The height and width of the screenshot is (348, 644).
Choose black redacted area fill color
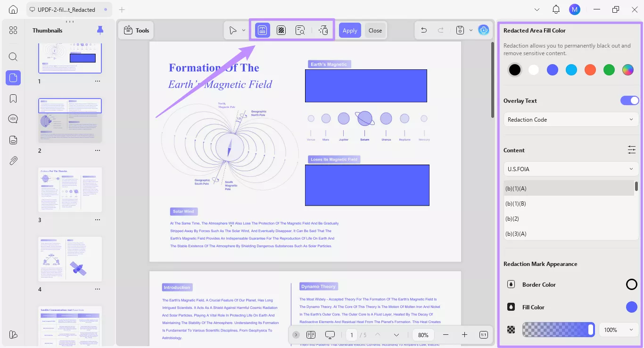click(515, 70)
